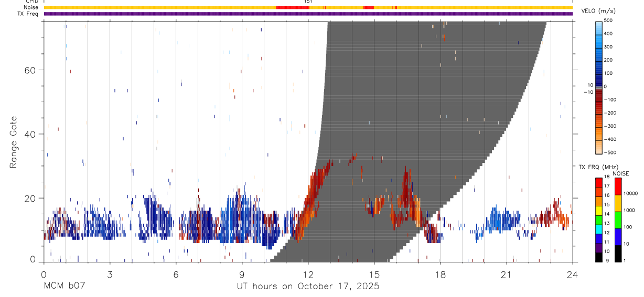This screenshot has width=644, height=297.
Task: Click the '18' hour tick label on x-axis
Action: click(x=441, y=275)
